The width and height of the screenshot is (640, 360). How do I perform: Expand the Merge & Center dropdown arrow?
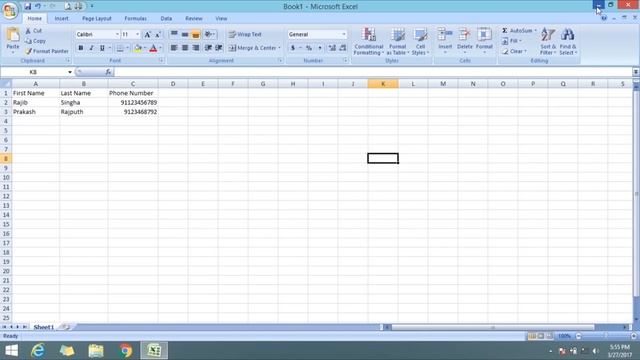pyautogui.click(x=280, y=48)
